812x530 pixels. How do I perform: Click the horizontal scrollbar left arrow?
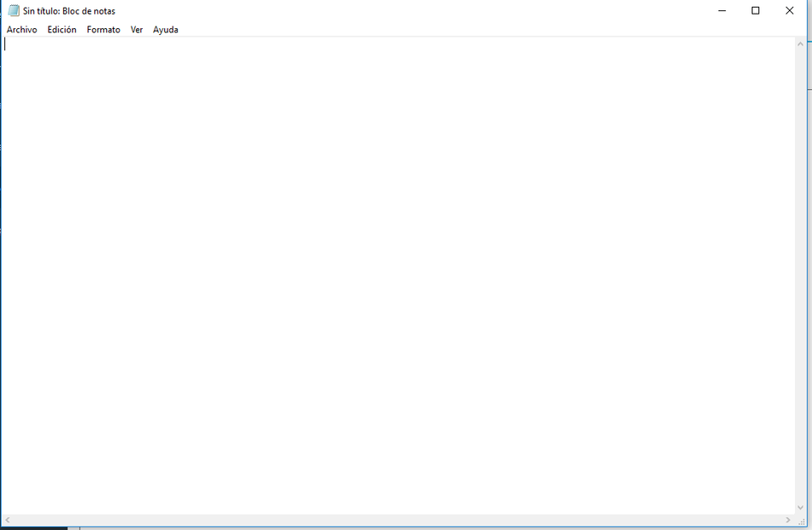8,520
